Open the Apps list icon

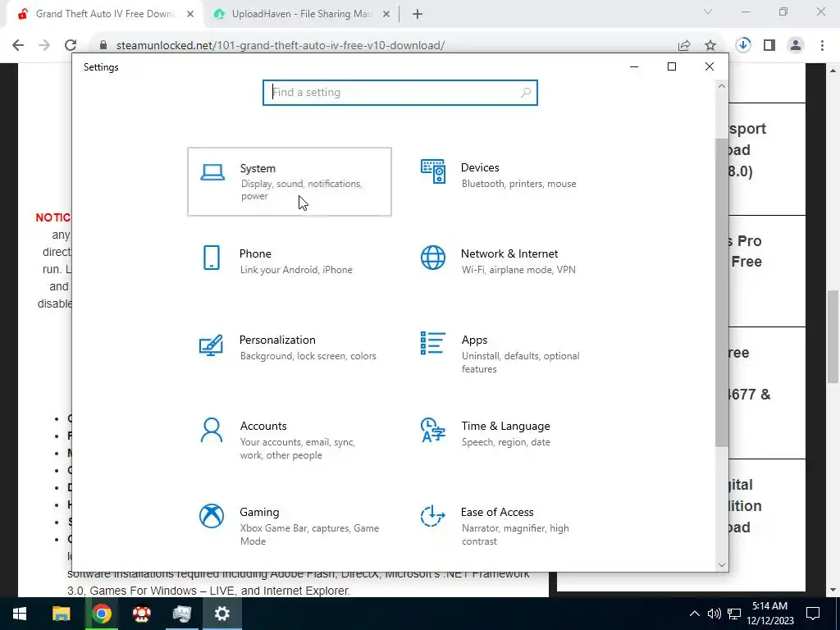pyautogui.click(x=433, y=344)
